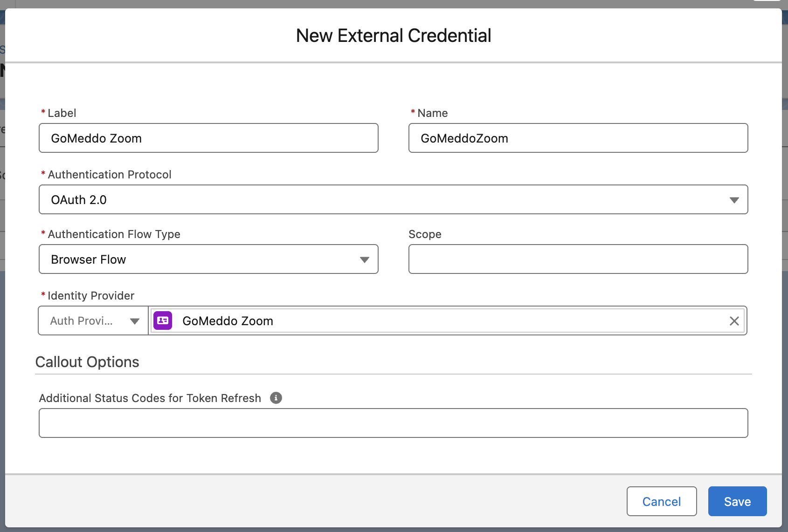
Task: Click the Additional Status Codes label text
Action: pos(150,398)
